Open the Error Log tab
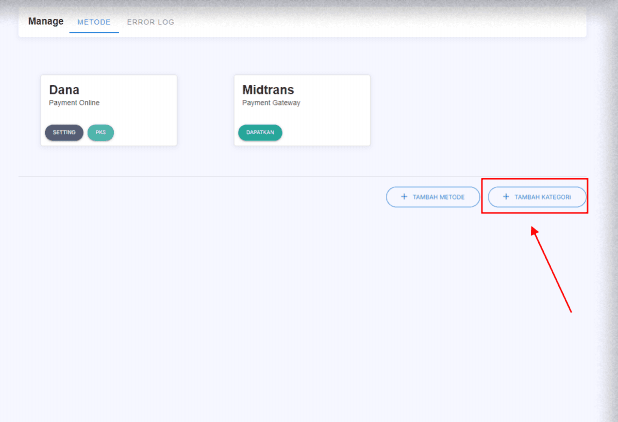The image size is (618, 422). 150,22
